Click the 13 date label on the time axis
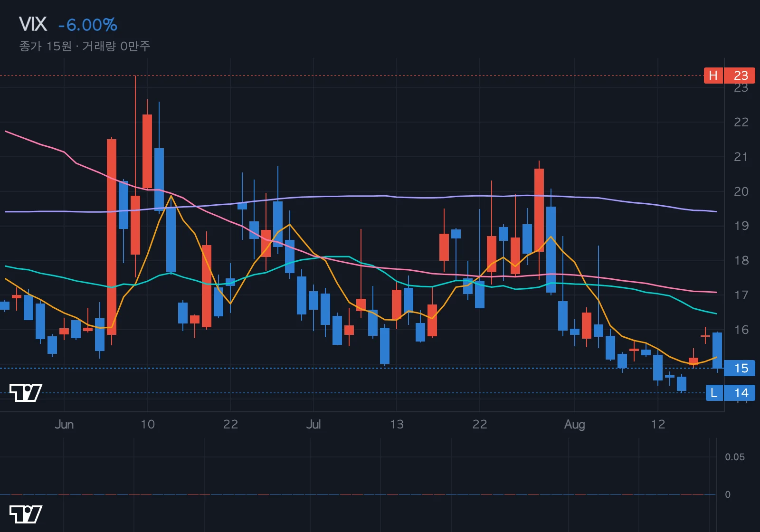Image resolution: width=760 pixels, height=532 pixels. [x=397, y=424]
